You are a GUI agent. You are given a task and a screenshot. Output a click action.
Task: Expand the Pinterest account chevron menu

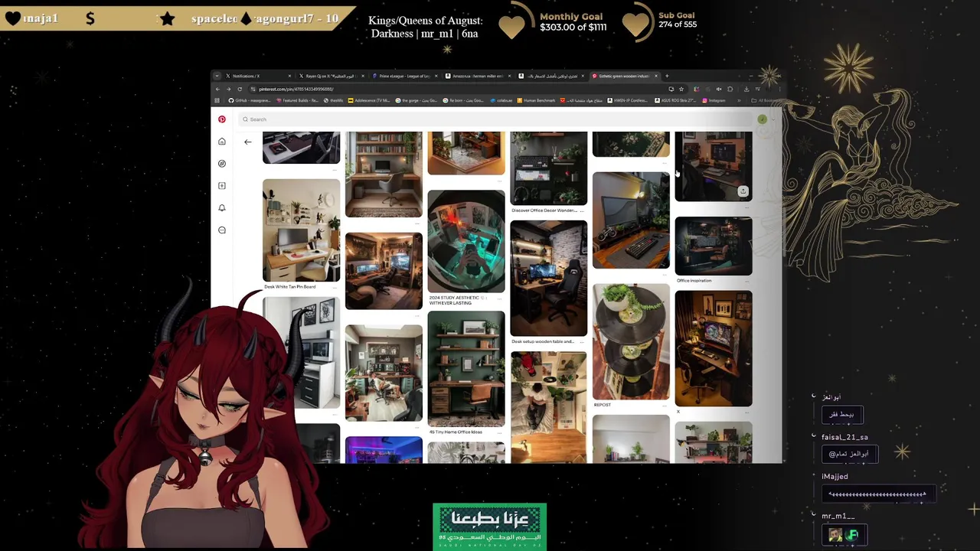pyautogui.click(x=772, y=119)
